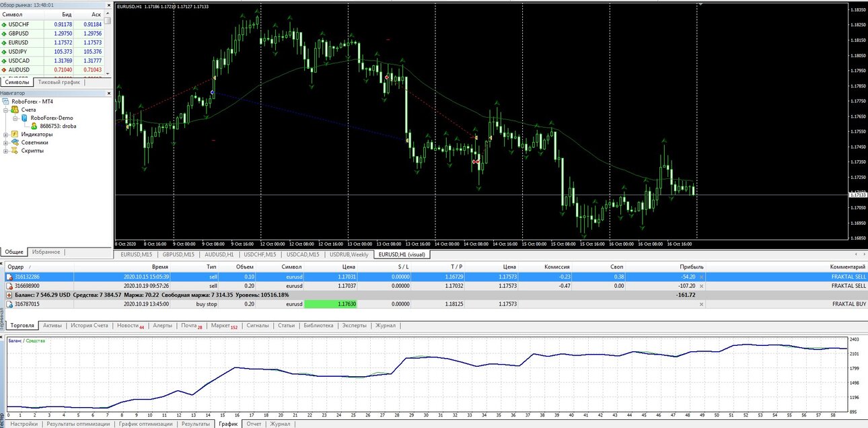Open the Отчет tab in the tester panel
Image resolution: width=868 pixels, height=428 pixels.
[254, 424]
